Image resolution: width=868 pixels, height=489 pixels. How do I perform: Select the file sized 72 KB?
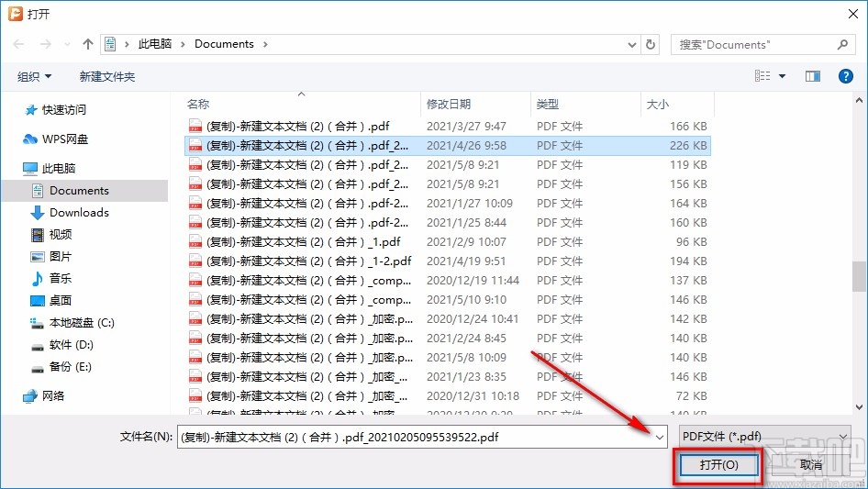coord(448,396)
